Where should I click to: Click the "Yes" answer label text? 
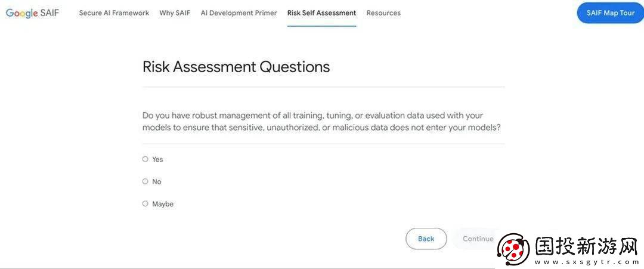157,159
